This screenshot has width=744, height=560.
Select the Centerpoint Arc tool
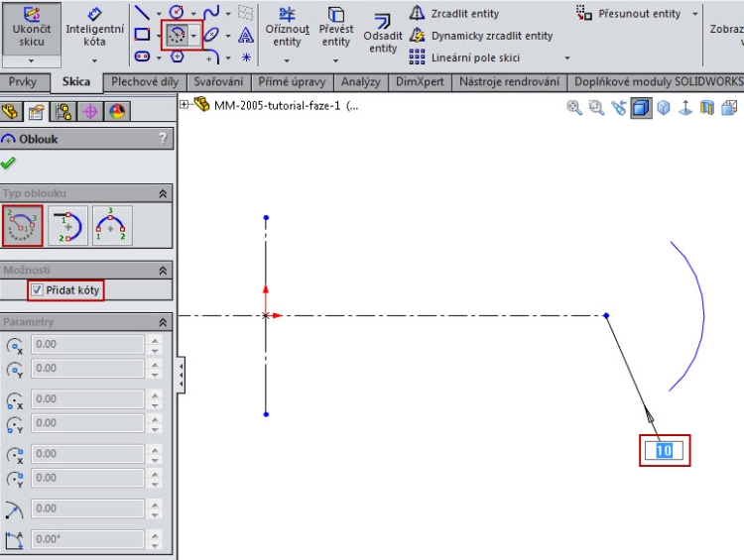(177, 35)
